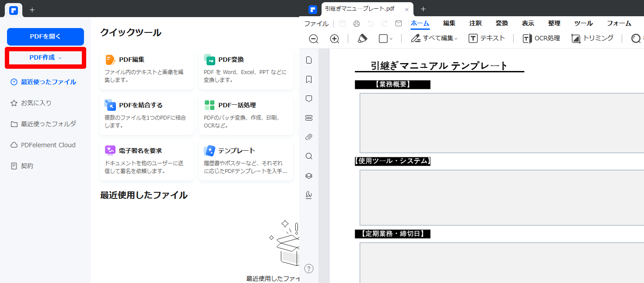Screen dimensions: 644x283
Task: Click the text field under 【使用ツール・システム】
Action: [502, 198]
